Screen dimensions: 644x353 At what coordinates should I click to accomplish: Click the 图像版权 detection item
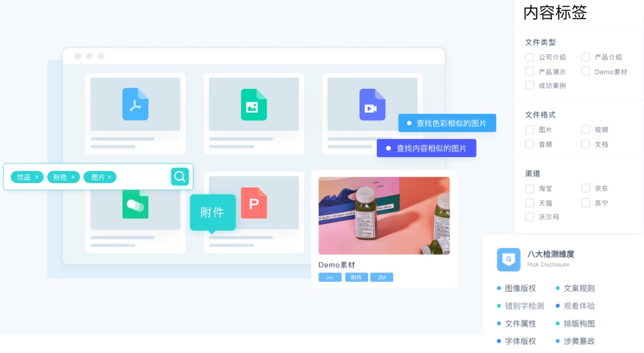pyautogui.click(x=520, y=288)
